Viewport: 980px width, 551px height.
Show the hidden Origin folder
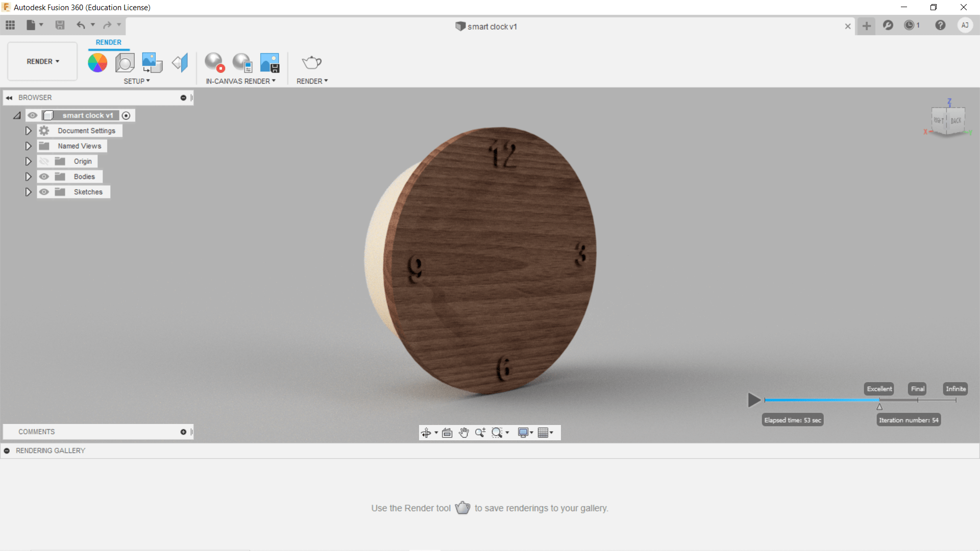click(x=44, y=161)
